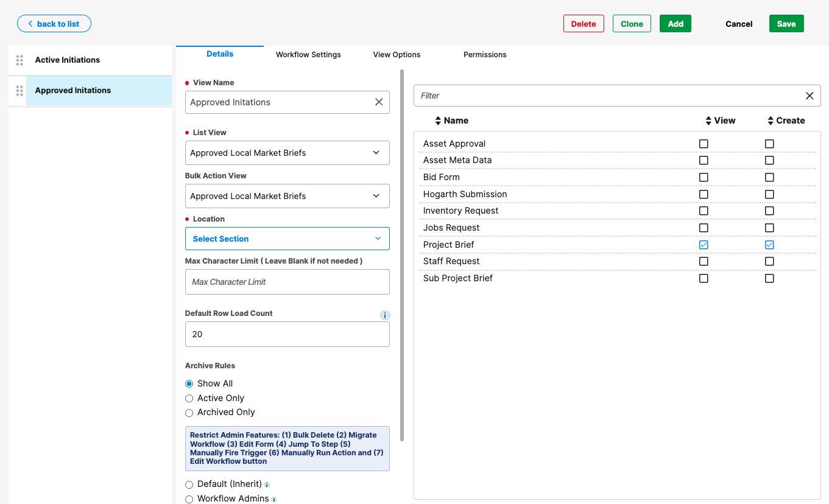Select Workflow Admins radio option
829x504 pixels.
click(189, 499)
